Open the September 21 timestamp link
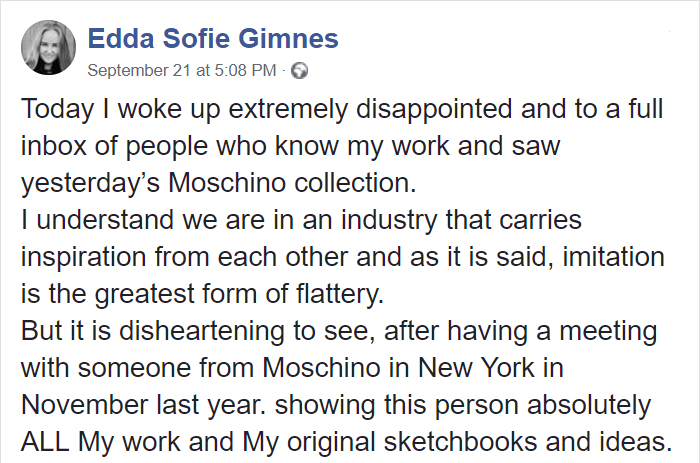Image resolution: width=700 pixels, height=463 pixels. point(180,71)
